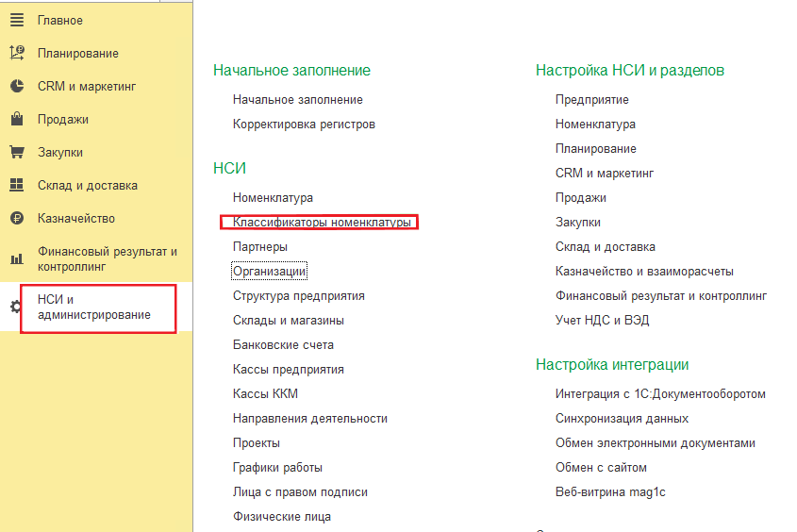Click the НСИ и администрирование gear icon
The width and height of the screenshot is (797, 532).
click(14, 307)
